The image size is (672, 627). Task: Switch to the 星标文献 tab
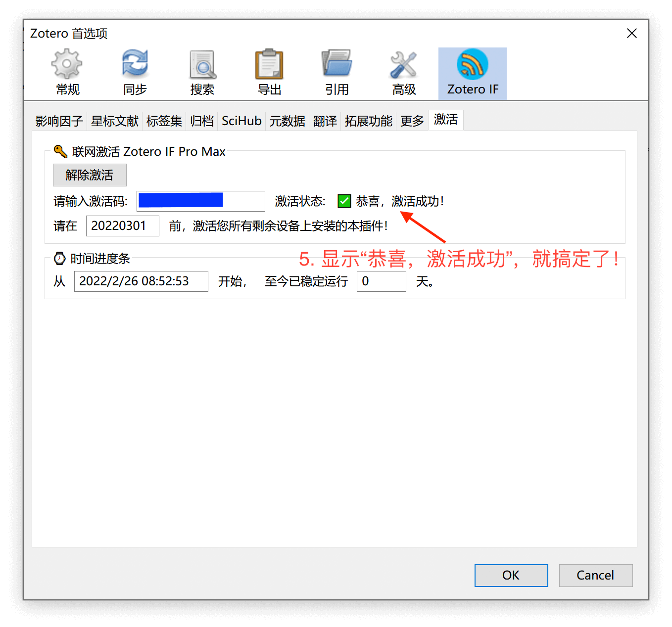tap(115, 121)
